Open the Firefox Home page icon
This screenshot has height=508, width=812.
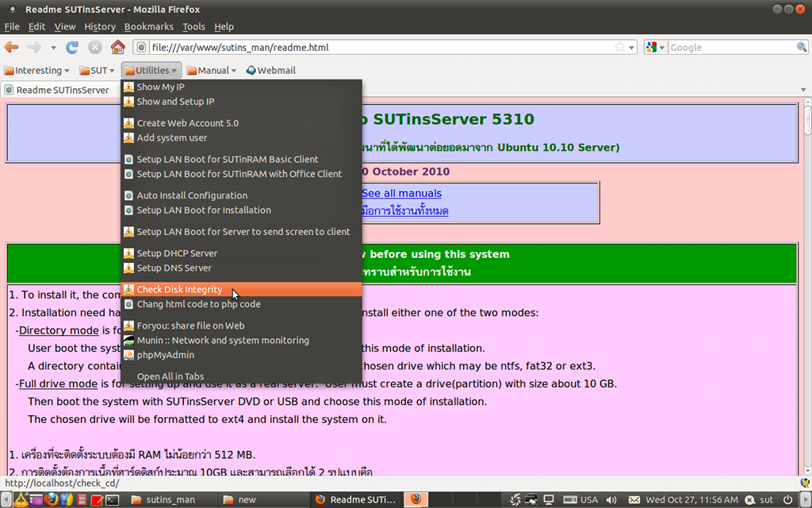118,47
